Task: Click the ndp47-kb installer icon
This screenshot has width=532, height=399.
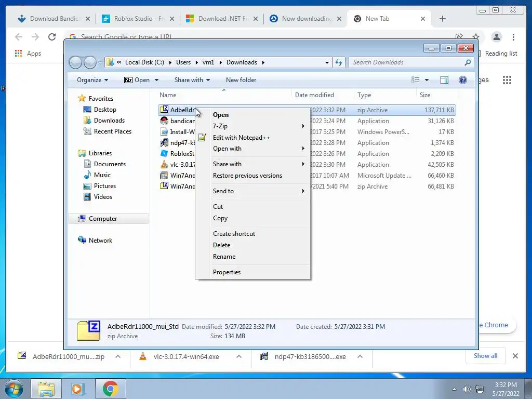Action: point(164,142)
